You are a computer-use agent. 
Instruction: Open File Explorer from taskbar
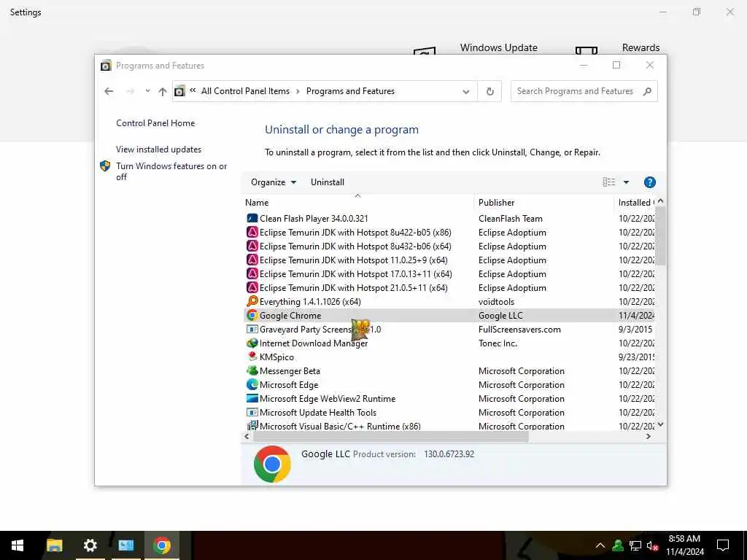pos(54,545)
